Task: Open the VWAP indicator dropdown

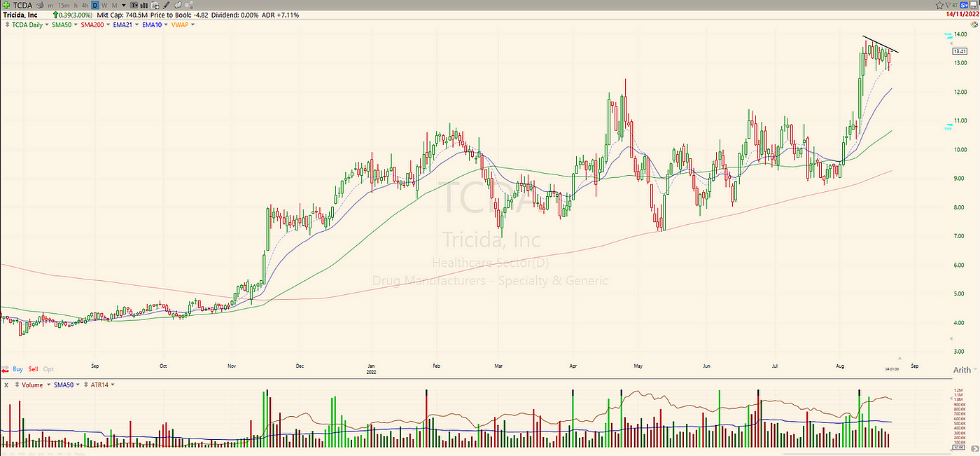Action: click(x=192, y=25)
